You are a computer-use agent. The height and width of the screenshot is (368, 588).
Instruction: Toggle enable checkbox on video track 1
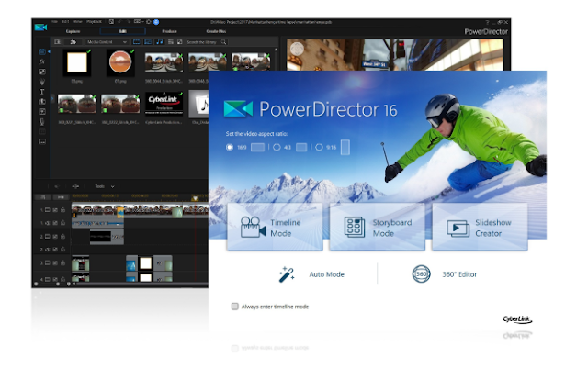[55, 210]
